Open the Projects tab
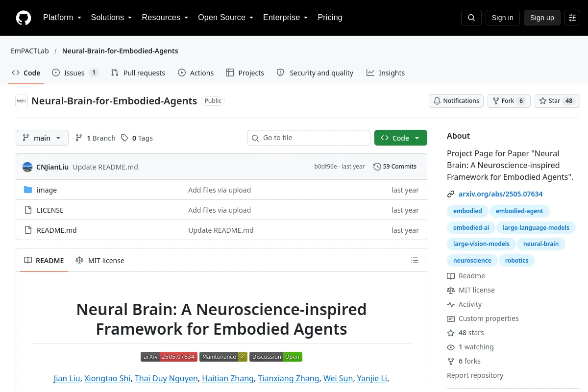Screen dimensions: 588x392 [245, 73]
